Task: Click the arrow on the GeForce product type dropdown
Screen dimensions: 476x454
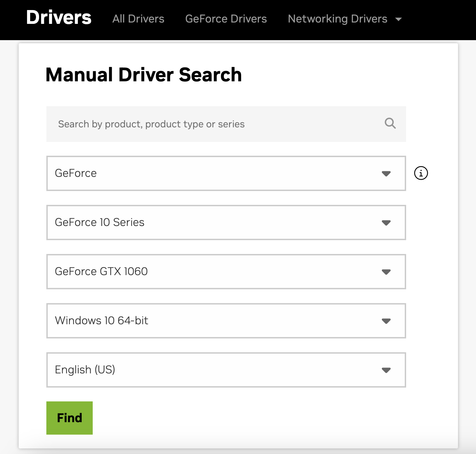Action: 386,174
